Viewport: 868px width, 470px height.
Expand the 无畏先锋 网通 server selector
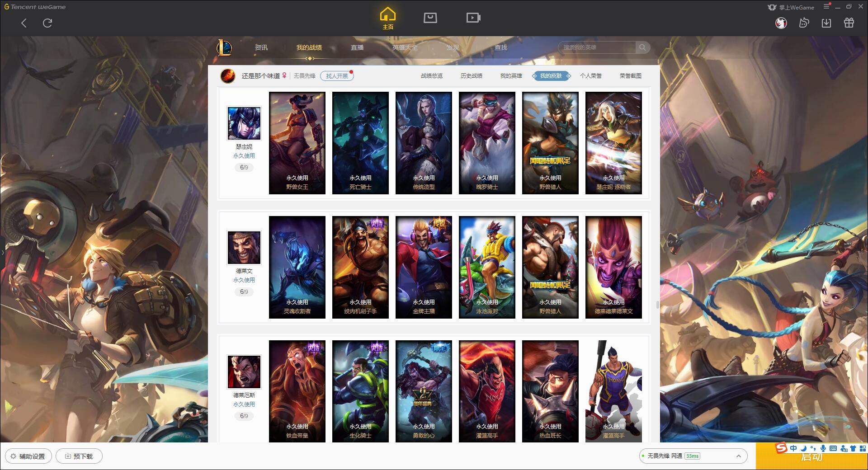(693, 456)
